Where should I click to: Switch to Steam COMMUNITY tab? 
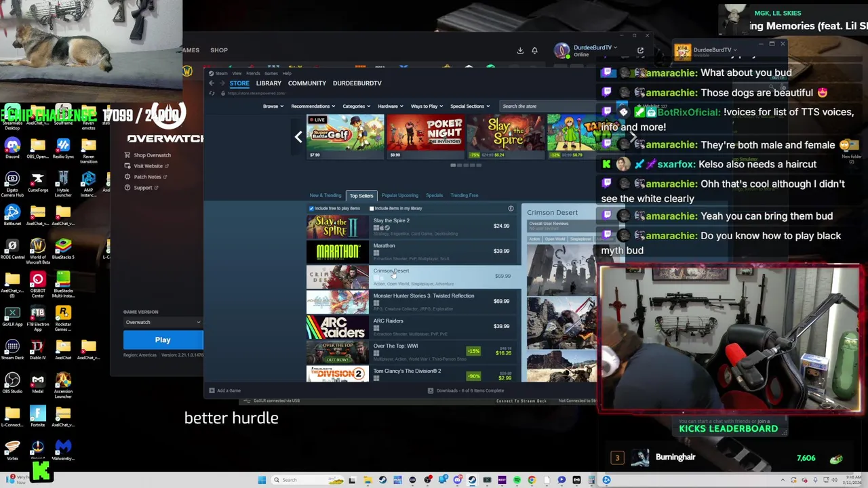coord(307,83)
